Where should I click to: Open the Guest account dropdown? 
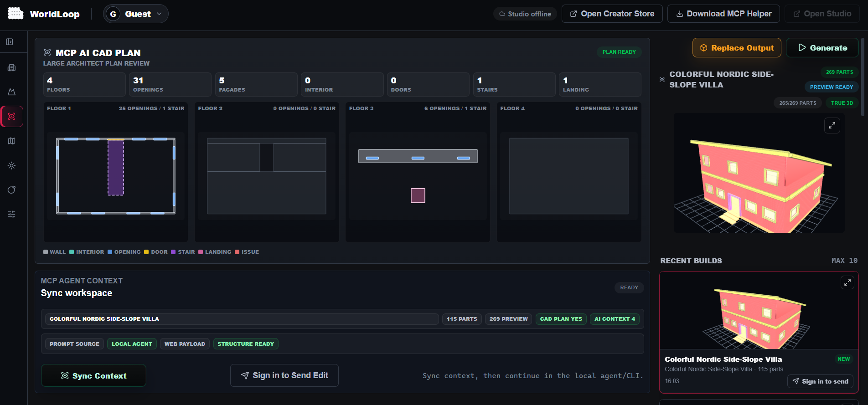136,14
